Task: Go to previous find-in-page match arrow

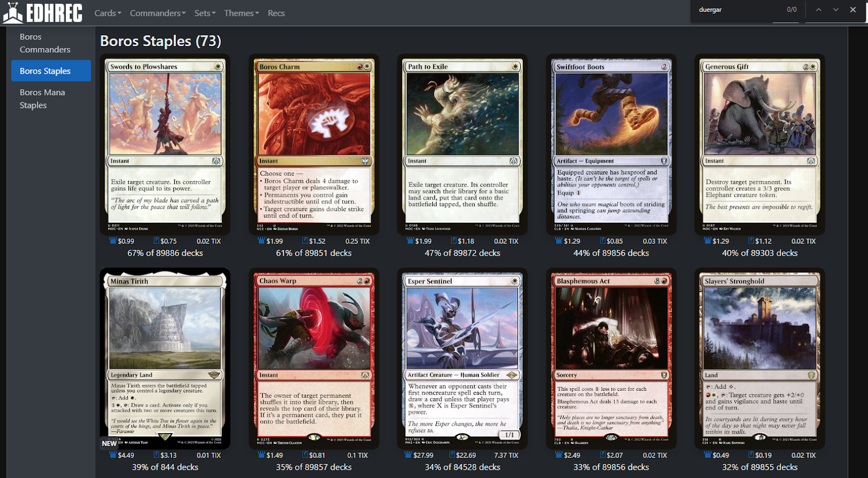Action: pos(819,10)
